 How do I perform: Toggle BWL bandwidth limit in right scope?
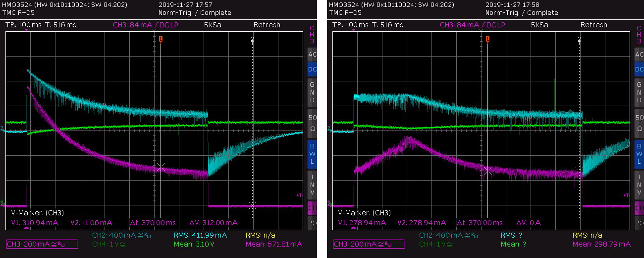coord(639,153)
